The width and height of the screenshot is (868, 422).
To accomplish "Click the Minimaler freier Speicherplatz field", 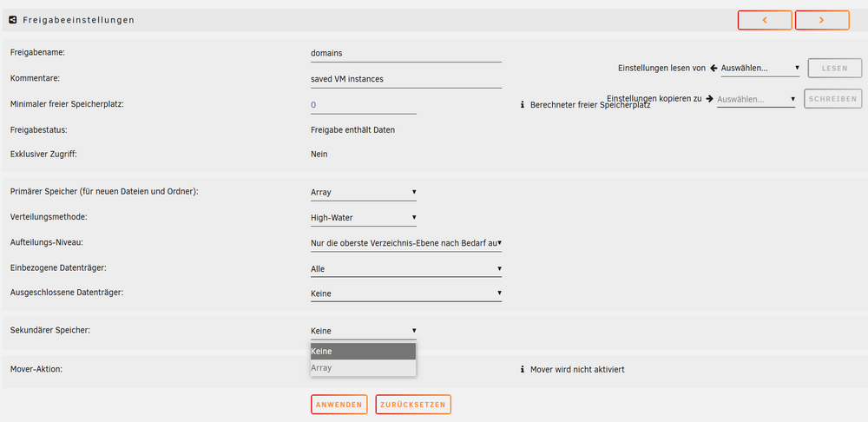I will click(x=363, y=105).
